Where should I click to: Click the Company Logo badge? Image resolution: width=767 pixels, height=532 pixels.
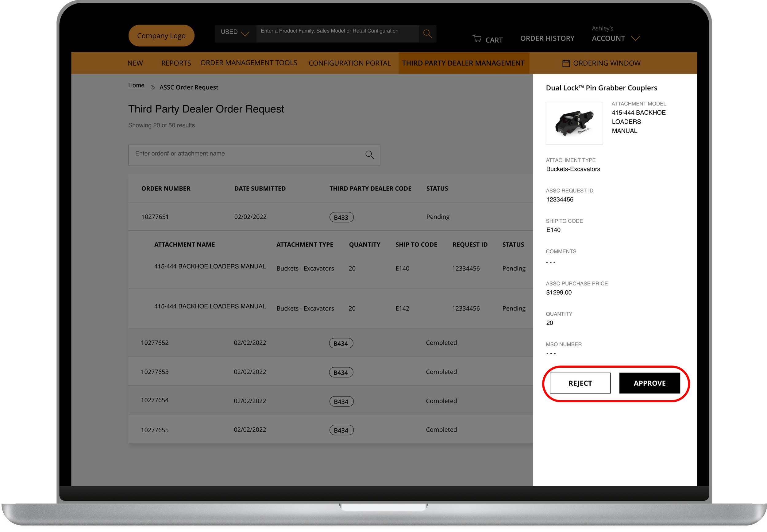pyautogui.click(x=161, y=36)
